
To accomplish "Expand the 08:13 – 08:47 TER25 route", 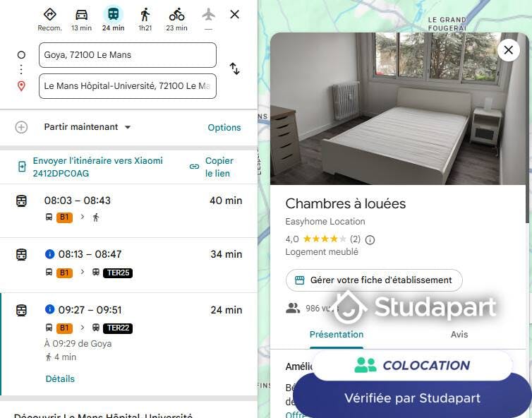I will [x=129, y=265].
